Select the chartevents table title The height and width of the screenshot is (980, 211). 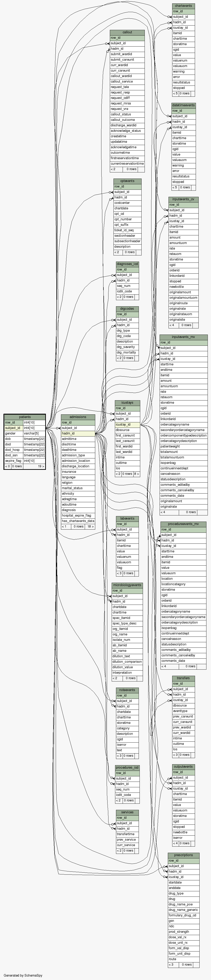(183, 6)
